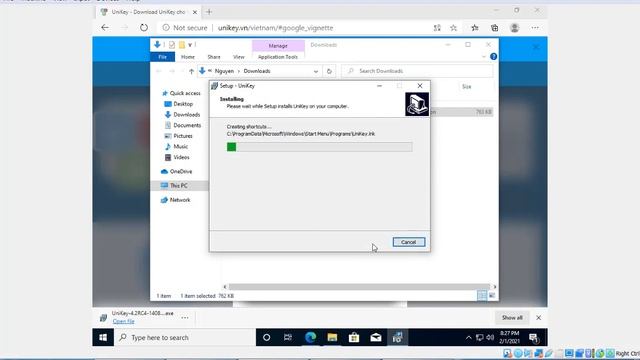Open Edge favorites list

pyautogui.click(x=475, y=28)
